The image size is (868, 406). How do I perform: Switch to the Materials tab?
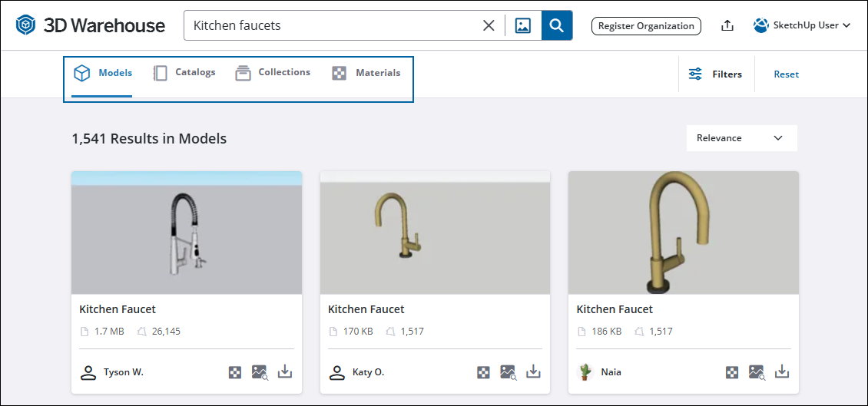click(x=366, y=73)
